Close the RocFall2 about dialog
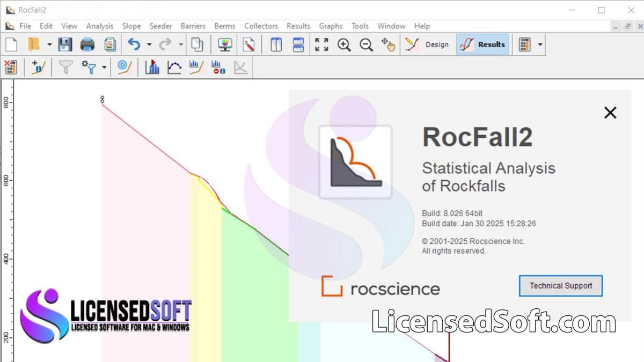 point(610,113)
